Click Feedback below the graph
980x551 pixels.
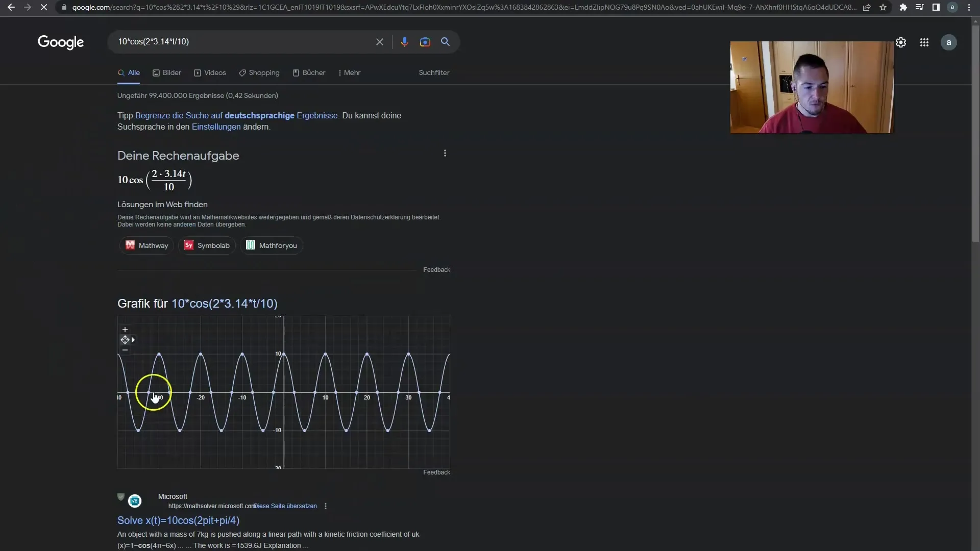click(436, 472)
